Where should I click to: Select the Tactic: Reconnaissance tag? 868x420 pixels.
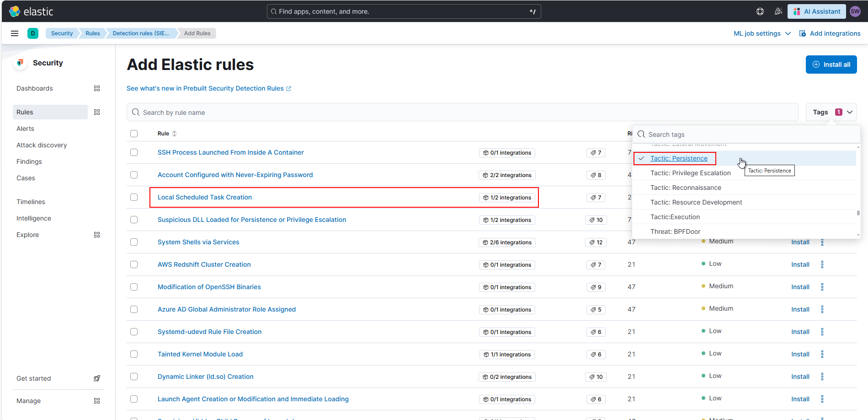[744, 188]
